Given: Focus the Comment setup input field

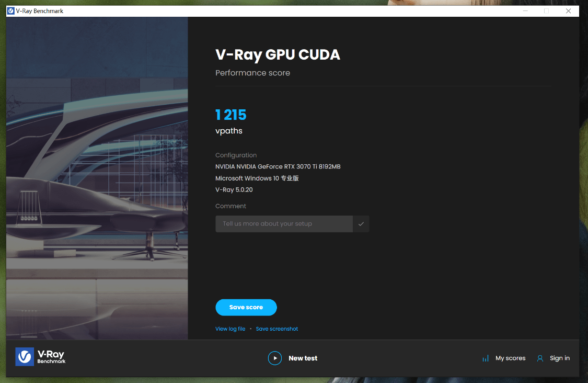Looking at the screenshot, I should pos(284,224).
